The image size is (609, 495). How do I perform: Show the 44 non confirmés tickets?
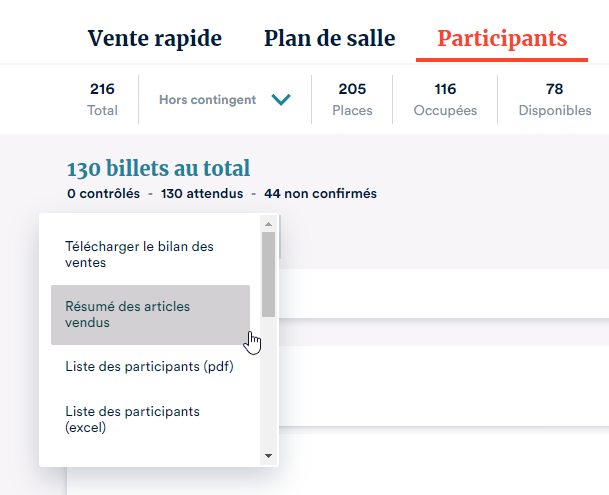click(x=314, y=194)
